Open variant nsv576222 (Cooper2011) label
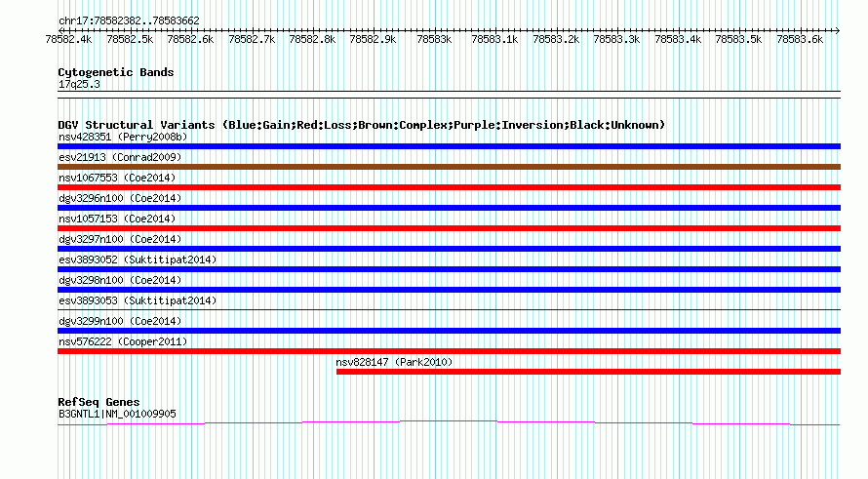Image resolution: width=868 pixels, height=479 pixels. 123,341
